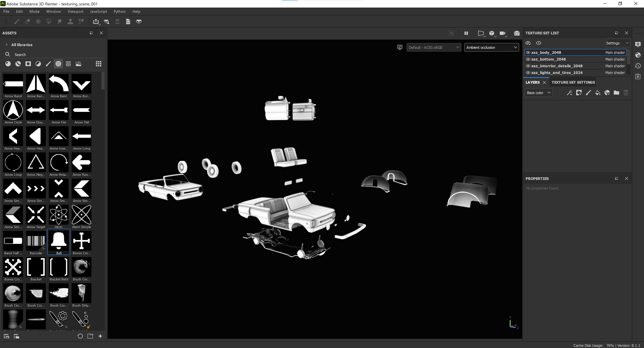Viewport: 644px width, 348px height.
Task: Switch to Texture Set Settings tab
Action: pos(573,83)
